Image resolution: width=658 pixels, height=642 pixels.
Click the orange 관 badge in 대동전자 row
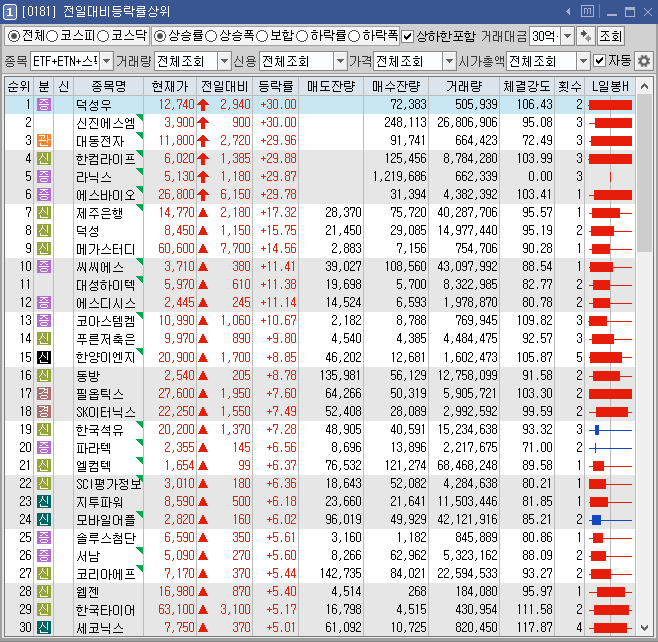click(x=44, y=140)
